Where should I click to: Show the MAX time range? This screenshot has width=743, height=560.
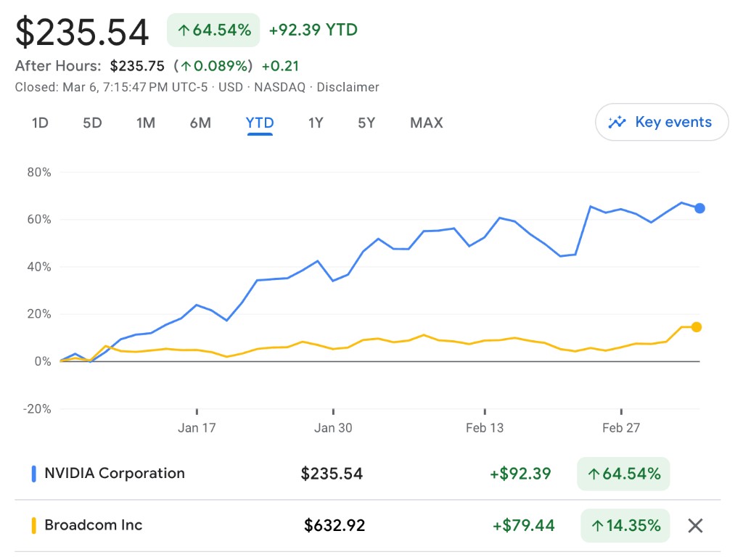click(x=427, y=123)
